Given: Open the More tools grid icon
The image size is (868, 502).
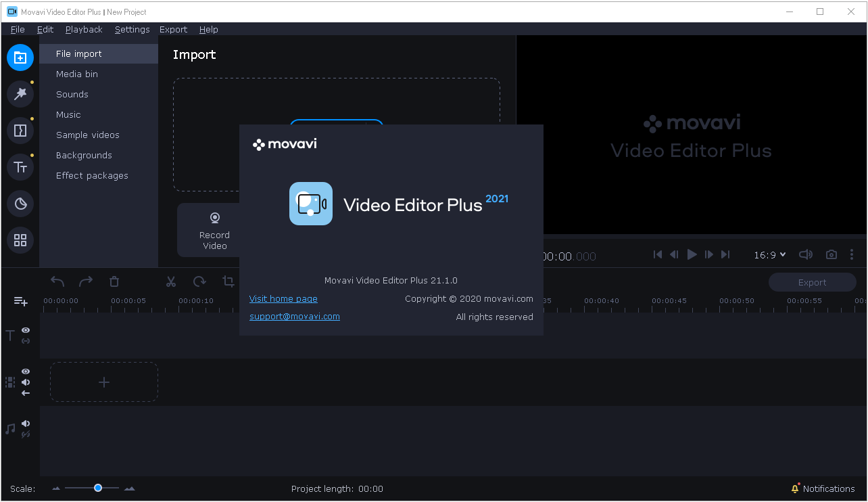Looking at the screenshot, I should tap(20, 240).
